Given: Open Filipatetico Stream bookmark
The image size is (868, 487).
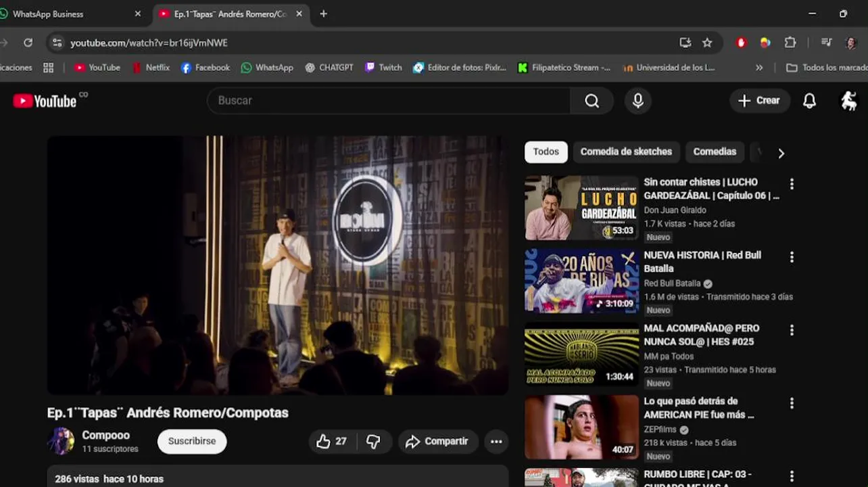Looking at the screenshot, I should (x=564, y=68).
